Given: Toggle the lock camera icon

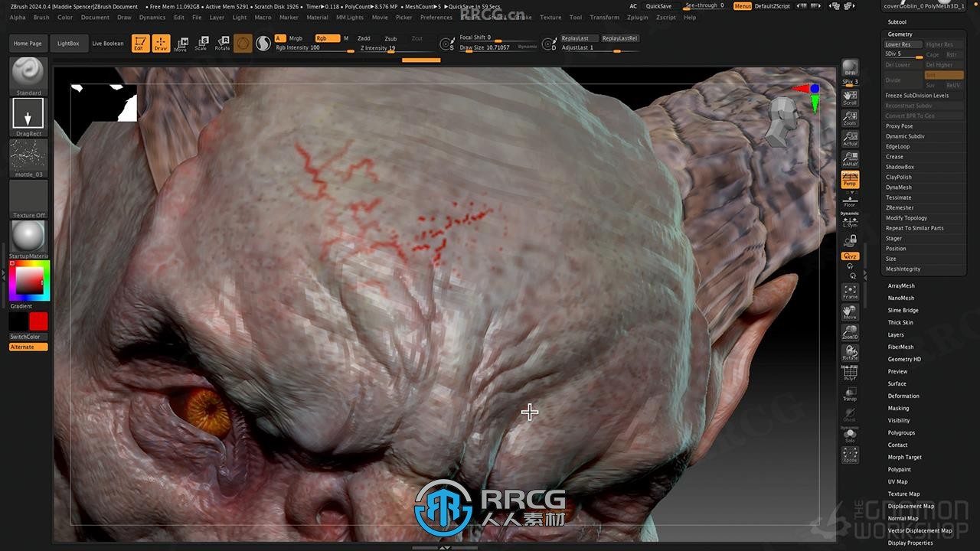Looking at the screenshot, I should point(850,240).
